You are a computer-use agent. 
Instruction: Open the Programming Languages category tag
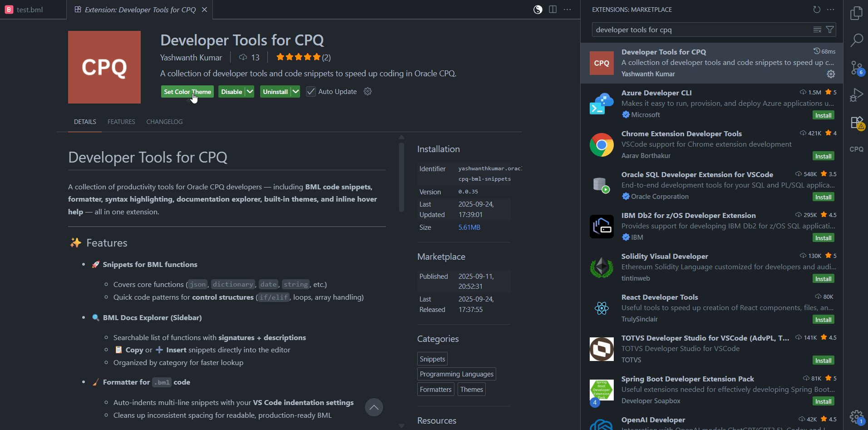click(456, 374)
